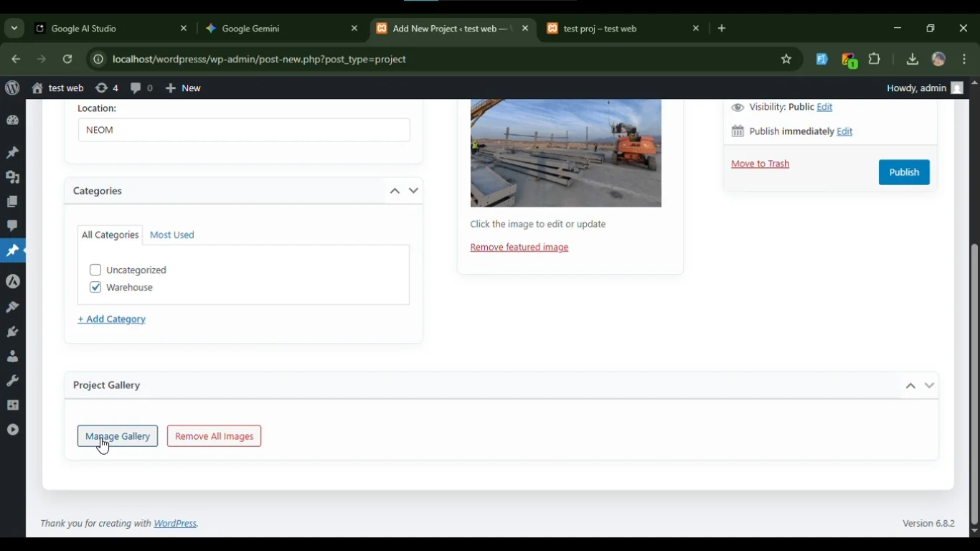This screenshot has height=551, width=980.
Task: Open a new browser tab
Action: [x=722, y=29]
